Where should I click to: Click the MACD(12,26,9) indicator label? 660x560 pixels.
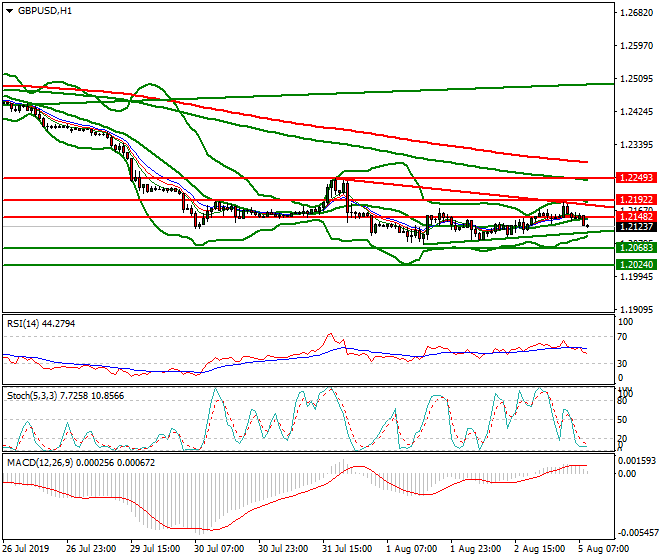pos(81,463)
